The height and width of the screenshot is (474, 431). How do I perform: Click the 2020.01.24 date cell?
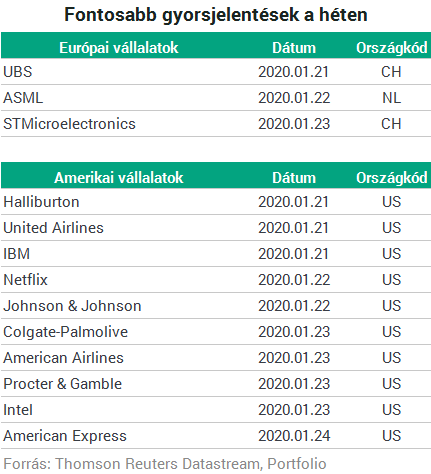(294, 436)
